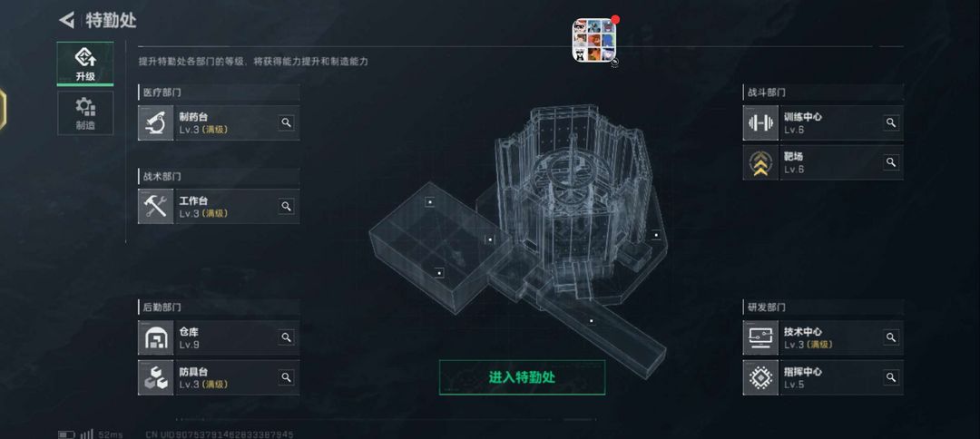Click the back arrow beside 特勤处
980x439 pixels.
click(x=66, y=20)
